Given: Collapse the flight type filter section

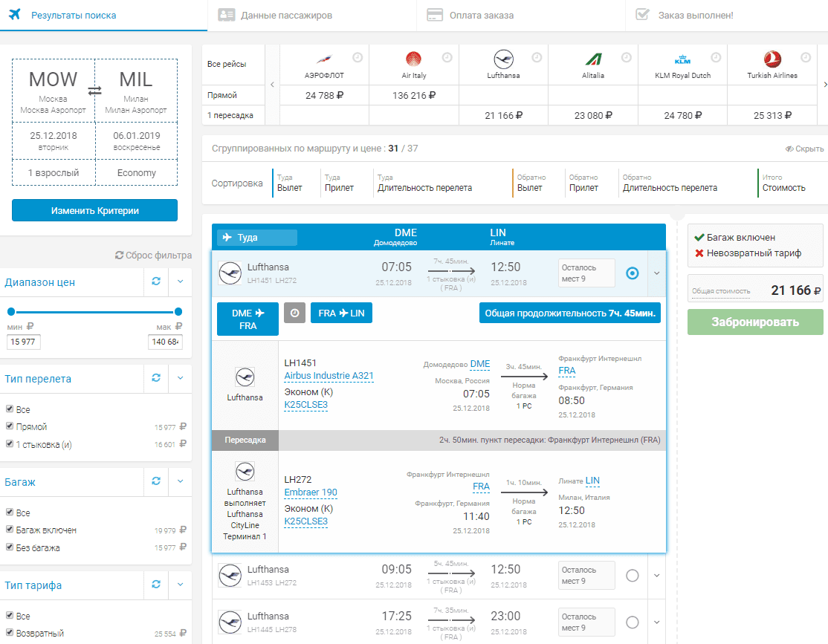Looking at the screenshot, I should 180,378.
